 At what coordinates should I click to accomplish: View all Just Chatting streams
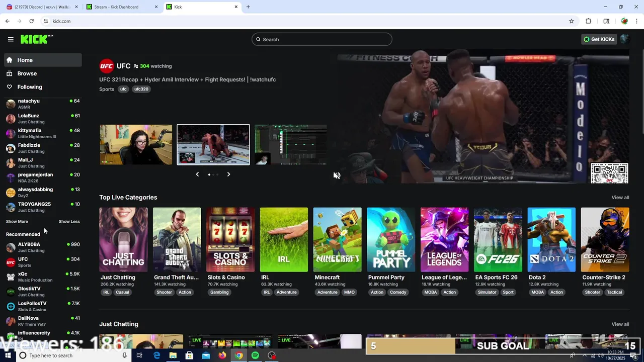click(620, 324)
